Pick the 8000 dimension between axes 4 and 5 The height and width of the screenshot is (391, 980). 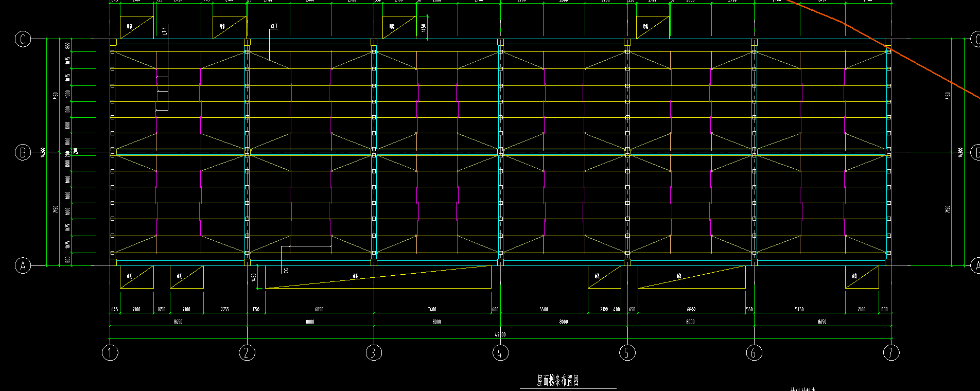pyautogui.click(x=564, y=322)
